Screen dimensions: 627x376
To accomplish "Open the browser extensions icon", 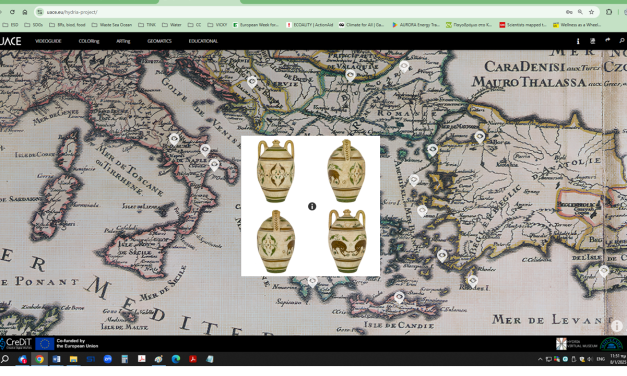I will (609, 12).
